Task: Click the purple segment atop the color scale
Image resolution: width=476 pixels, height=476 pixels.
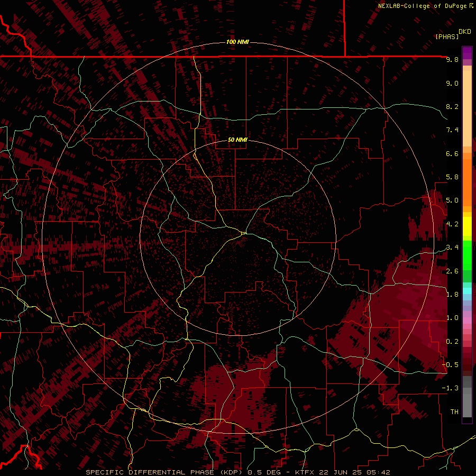Action: click(467, 53)
